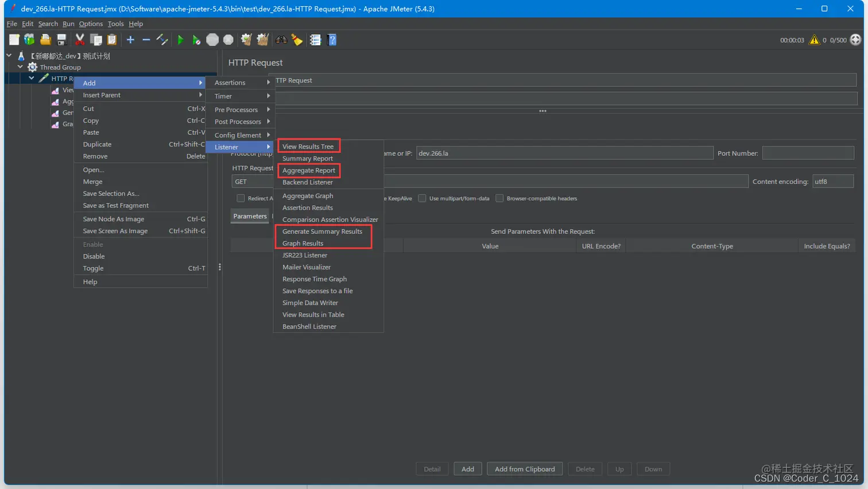
Task: Click Add from Clipboard button
Action: [x=525, y=469]
